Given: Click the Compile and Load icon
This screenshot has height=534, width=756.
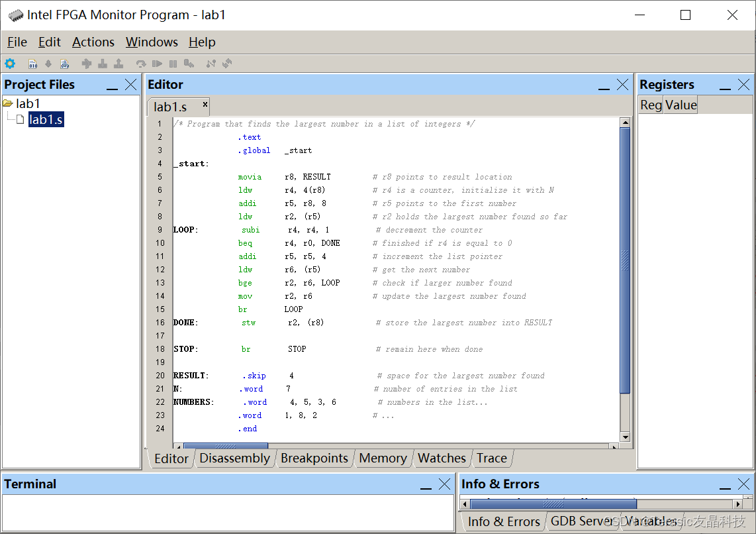Looking at the screenshot, I should coord(64,64).
